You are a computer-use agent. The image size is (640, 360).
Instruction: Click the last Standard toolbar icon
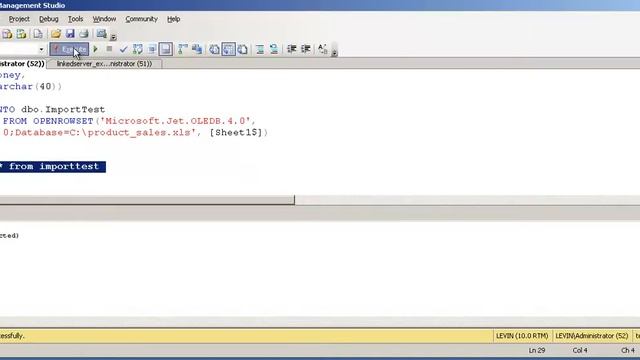click(102, 34)
